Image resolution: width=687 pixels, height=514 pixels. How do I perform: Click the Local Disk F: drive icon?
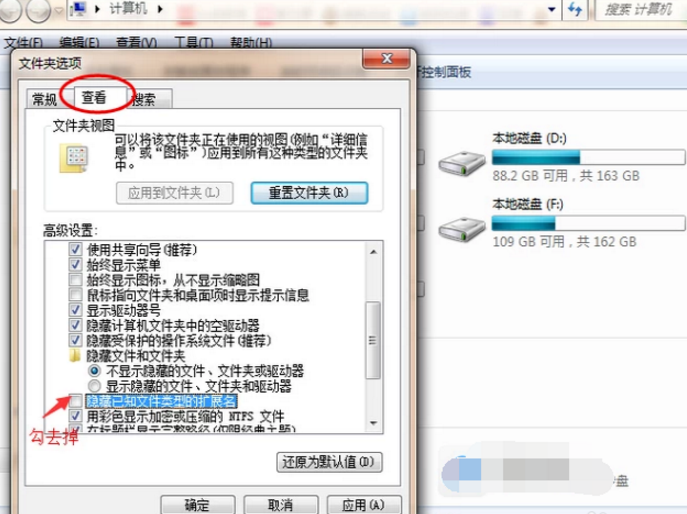pyautogui.click(x=462, y=229)
